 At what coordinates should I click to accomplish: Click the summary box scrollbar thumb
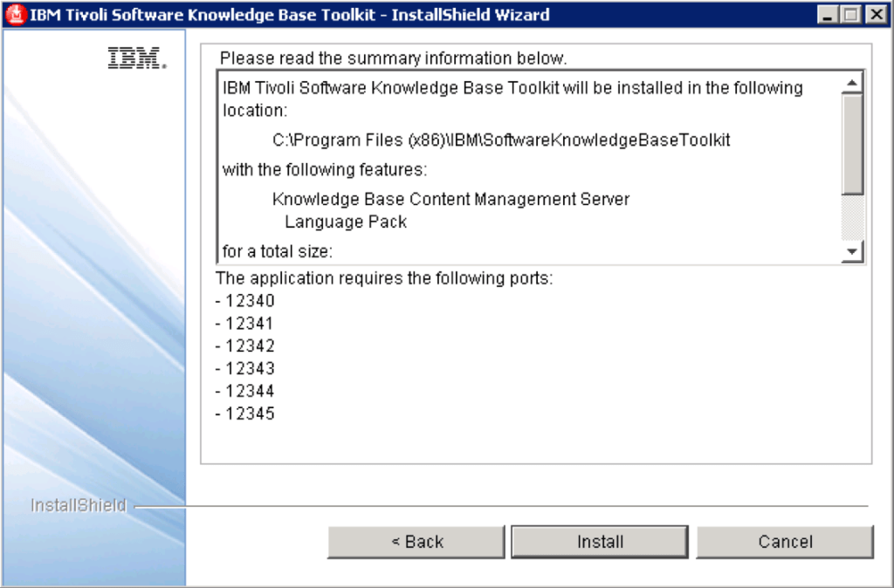click(x=852, y=144)
